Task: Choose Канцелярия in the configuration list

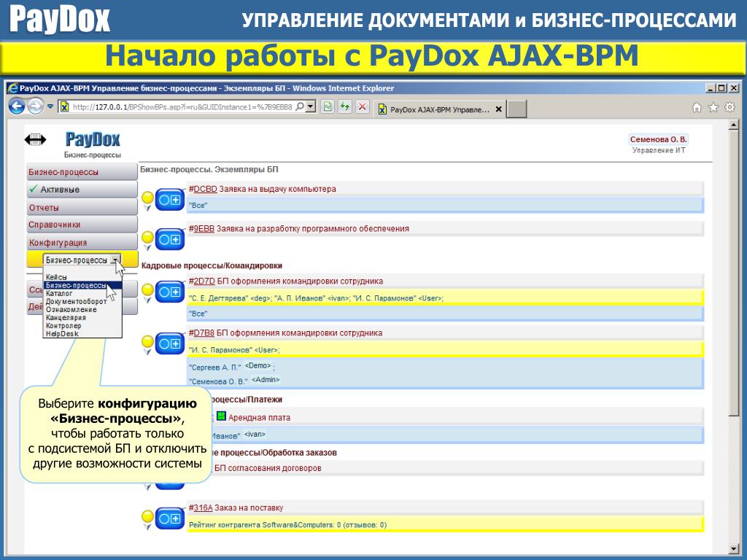Action: point(82,318)
